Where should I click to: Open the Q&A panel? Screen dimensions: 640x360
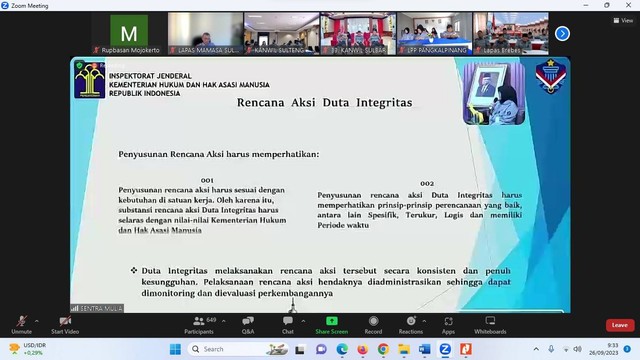tap(248, 325)
